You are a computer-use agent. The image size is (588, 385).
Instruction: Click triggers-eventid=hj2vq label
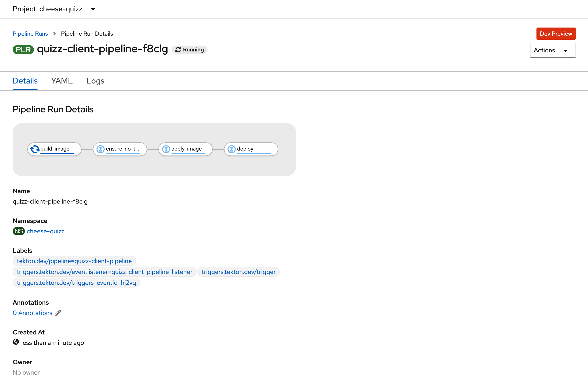[77, 282]
